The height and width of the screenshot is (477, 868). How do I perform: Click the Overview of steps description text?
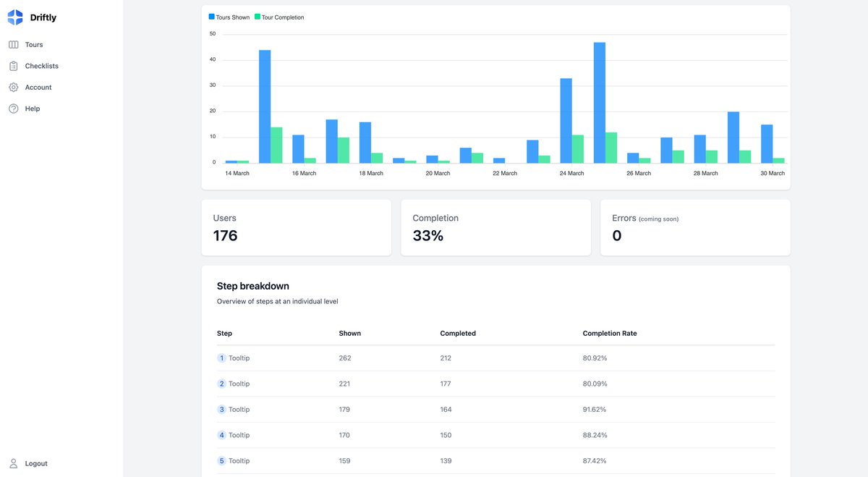pos(277,301)
